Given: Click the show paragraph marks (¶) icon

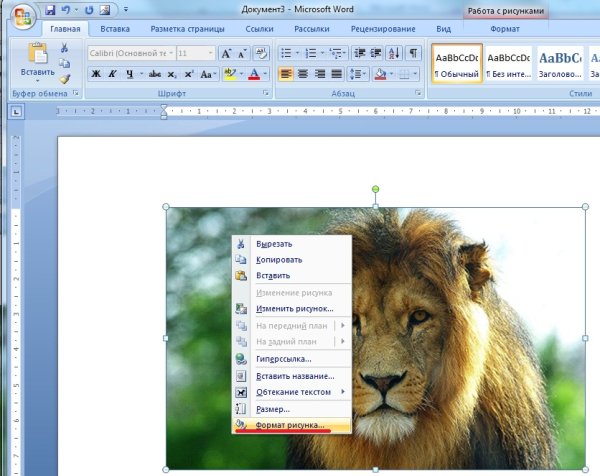Looking at the screenshot, I should click(413, 52).
